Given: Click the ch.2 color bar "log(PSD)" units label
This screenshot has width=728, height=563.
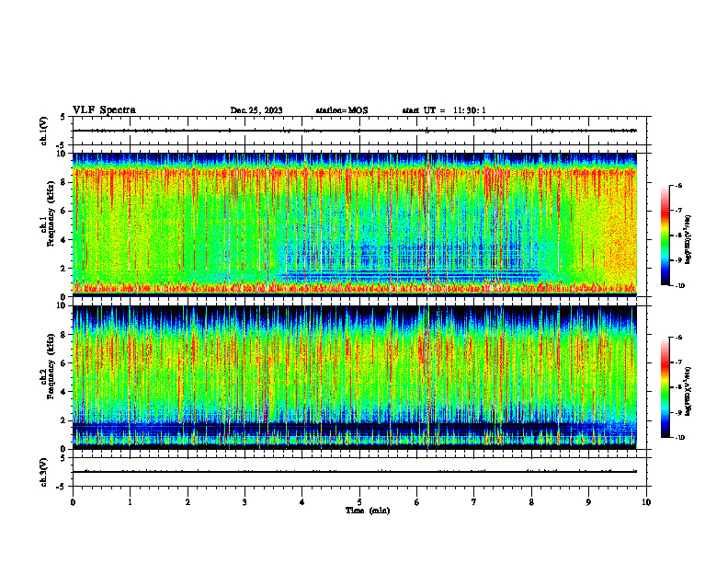Looking at the screenshot, I should 688,391.
